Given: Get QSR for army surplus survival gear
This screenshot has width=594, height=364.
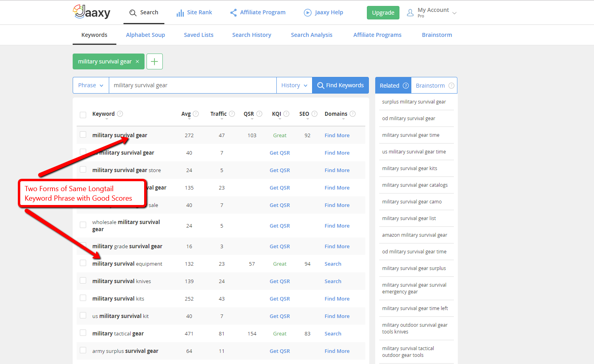Looking at the screenshot, I should tap(280, 351).
